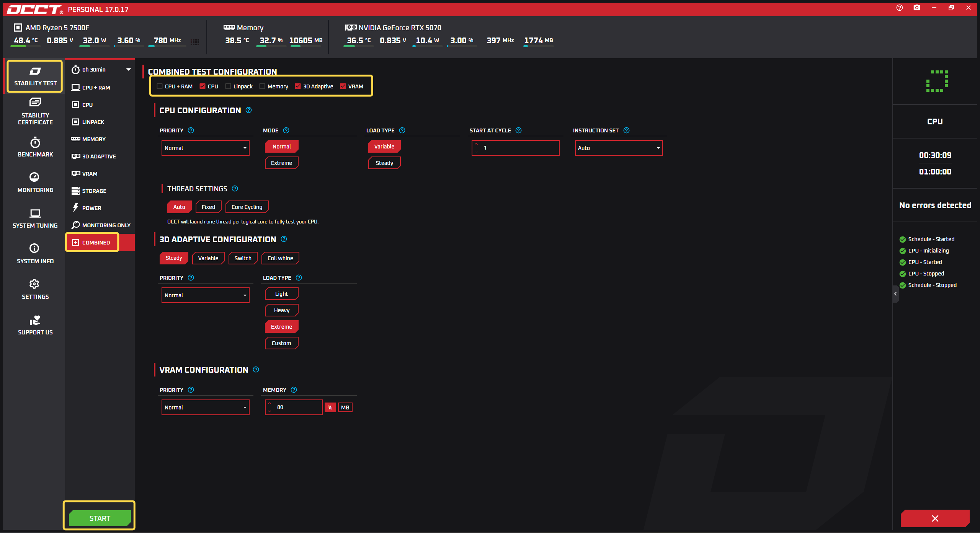980x533 pixels.
Task: Open the Instruction Set Auto dropdown
Action: click(619, 148)
